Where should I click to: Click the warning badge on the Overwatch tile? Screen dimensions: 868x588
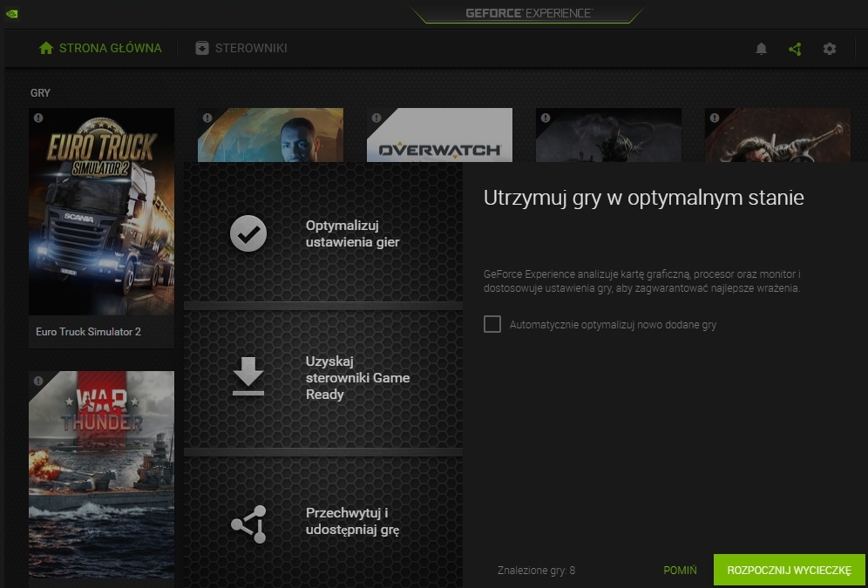tap(376, 118)
